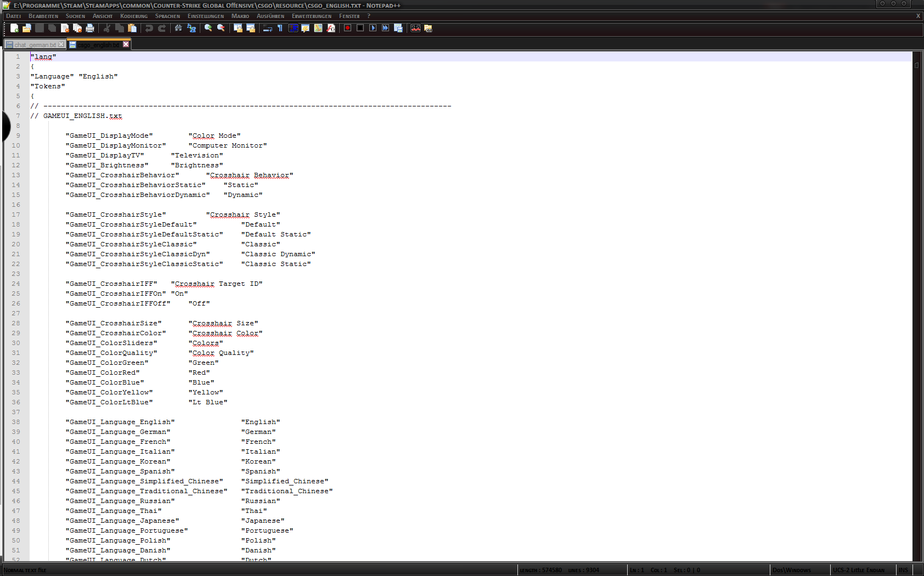Click the Cut scissors icon
The image size is (924, 576).
coord(107,28)
